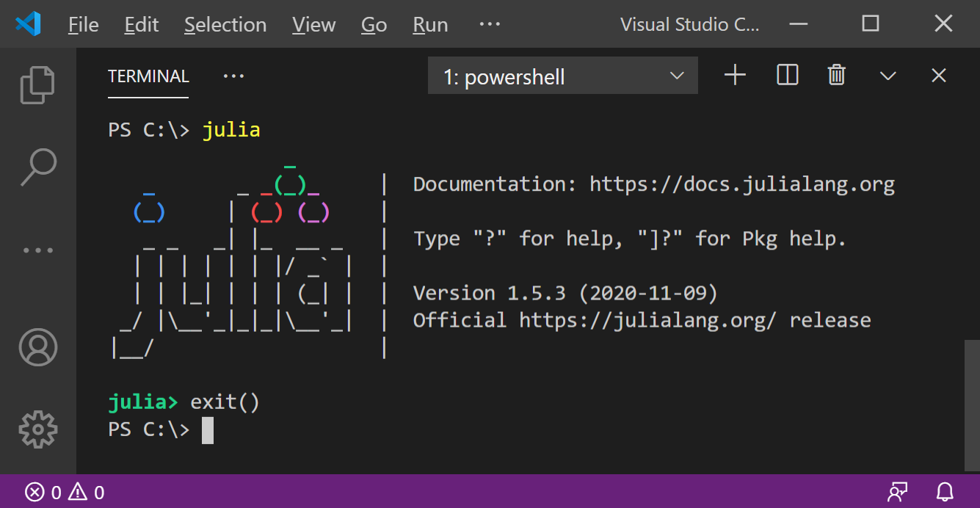Image resolution: width=980 pixels, height=508 pixels.
Task: Show additional views ellipsis in activity bar
Action: click(x=37, y=250)
